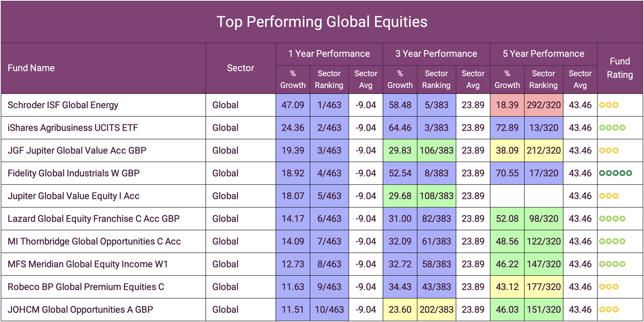Viewport: 644px width, 322px height.
Task: Select the yellow 202/383 sector ranking cell
Action: coord(436,310)
